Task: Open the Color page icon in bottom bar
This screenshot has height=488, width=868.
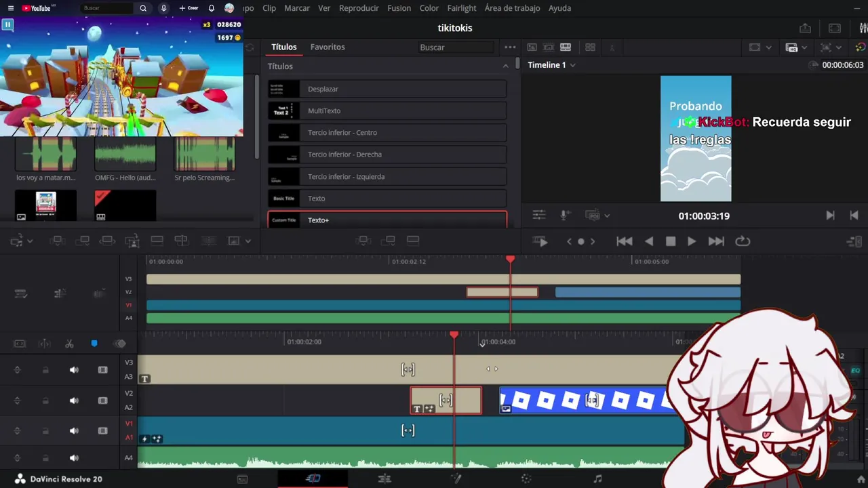Action: (526, 479)
